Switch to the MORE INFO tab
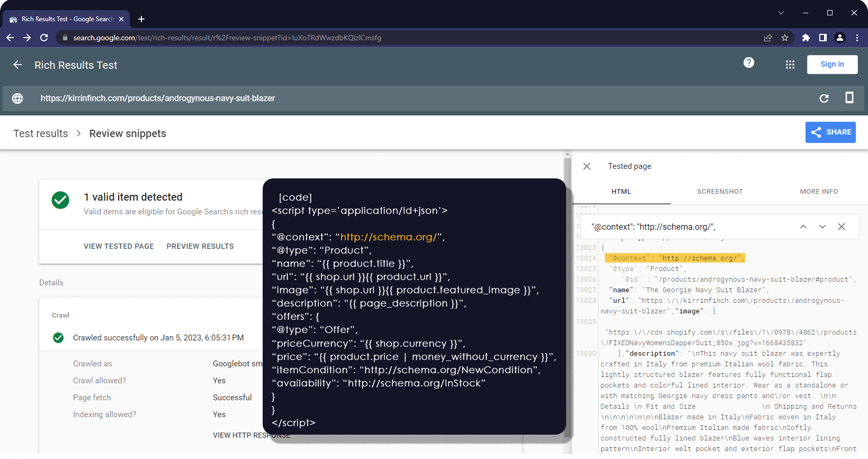 point(819,192)
